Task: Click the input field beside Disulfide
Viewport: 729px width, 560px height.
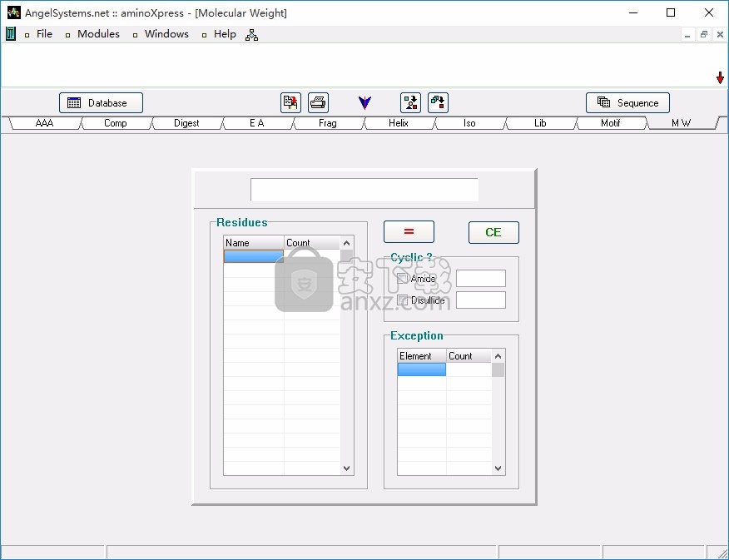Action: [481, 300]
